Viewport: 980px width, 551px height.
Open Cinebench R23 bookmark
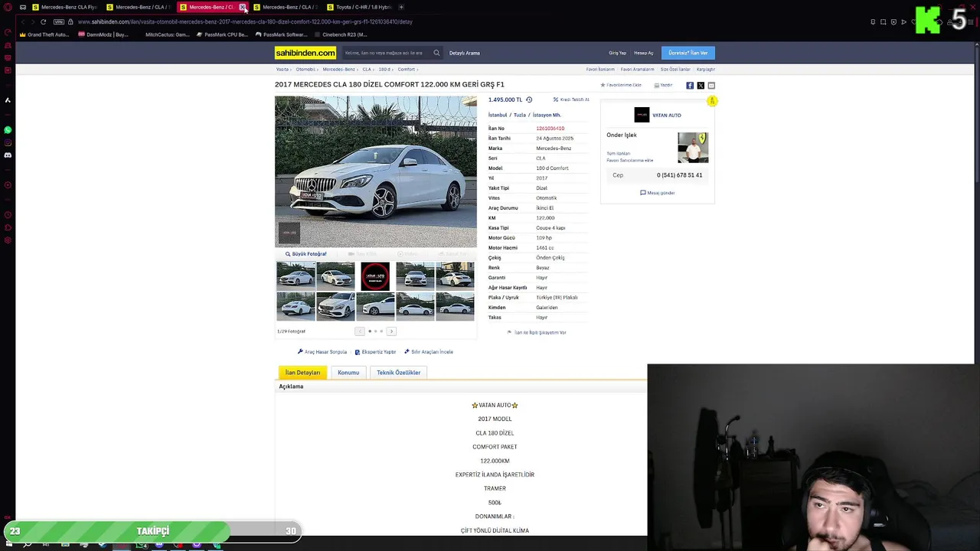(341, 34)
